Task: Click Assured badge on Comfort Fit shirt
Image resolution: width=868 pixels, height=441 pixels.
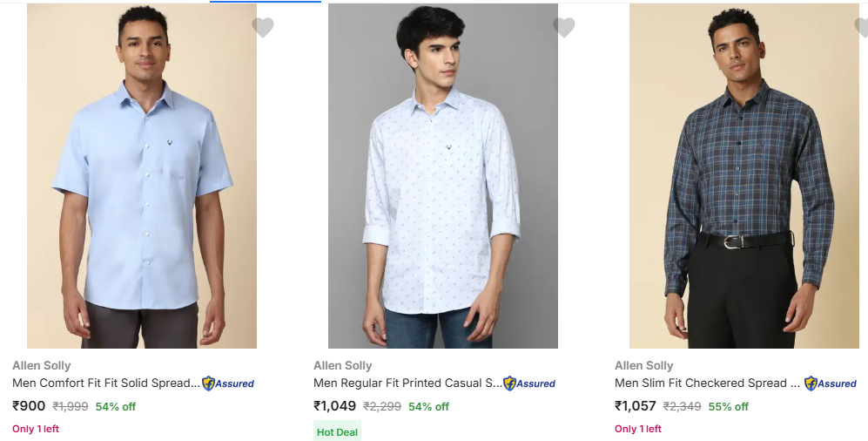Action: point(228,383)
